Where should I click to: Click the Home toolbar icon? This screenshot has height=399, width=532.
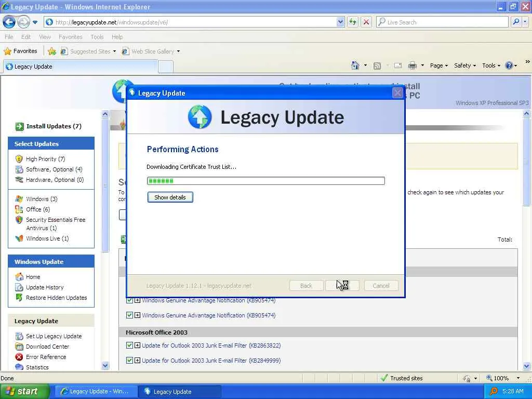pos(355,65)
